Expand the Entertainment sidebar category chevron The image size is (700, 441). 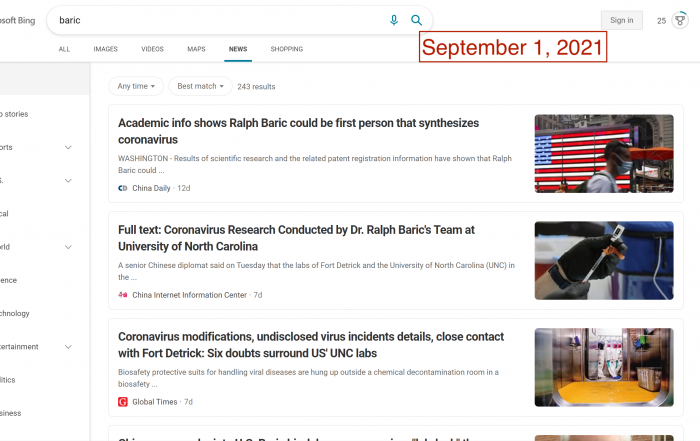[68, 346]
